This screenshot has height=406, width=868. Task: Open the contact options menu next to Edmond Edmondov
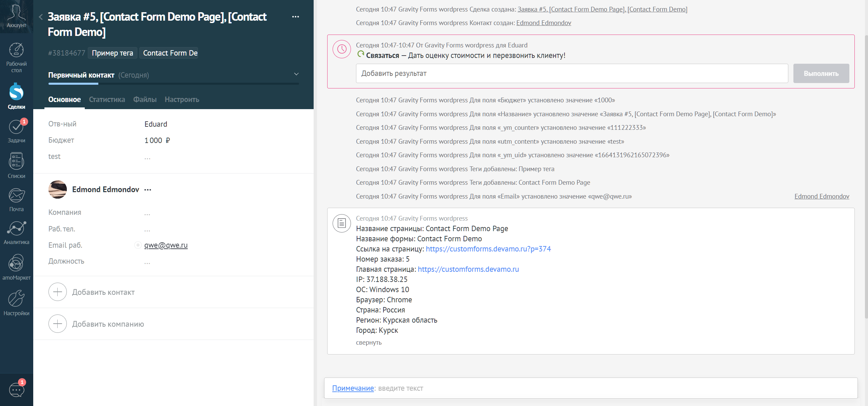[147, 190]
